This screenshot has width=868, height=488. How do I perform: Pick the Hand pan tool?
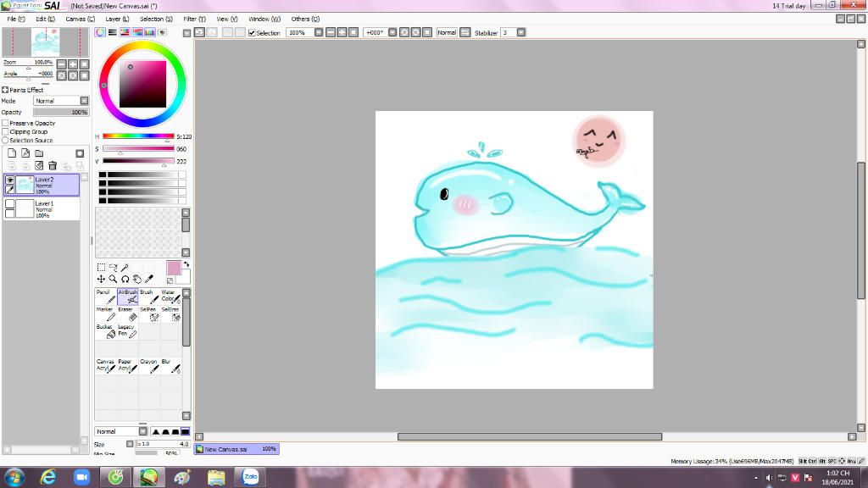point(137,280)
